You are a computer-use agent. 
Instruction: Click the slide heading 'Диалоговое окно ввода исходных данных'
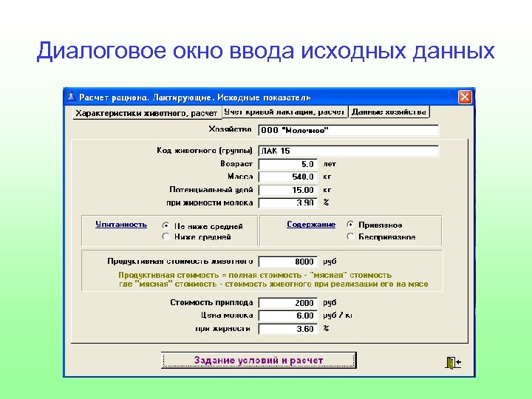266,50
